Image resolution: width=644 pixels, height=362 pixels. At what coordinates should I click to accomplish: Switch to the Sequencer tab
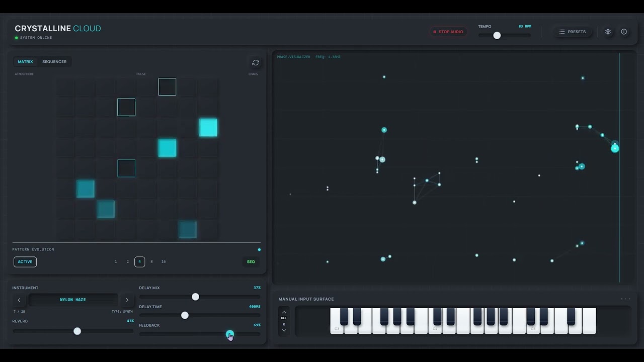pos(54,61)
